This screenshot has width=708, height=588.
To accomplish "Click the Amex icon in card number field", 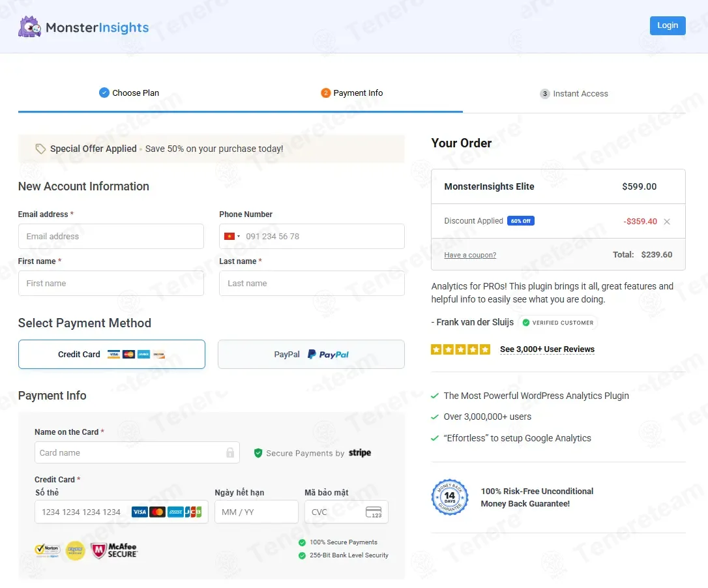I will coord(175,512).
